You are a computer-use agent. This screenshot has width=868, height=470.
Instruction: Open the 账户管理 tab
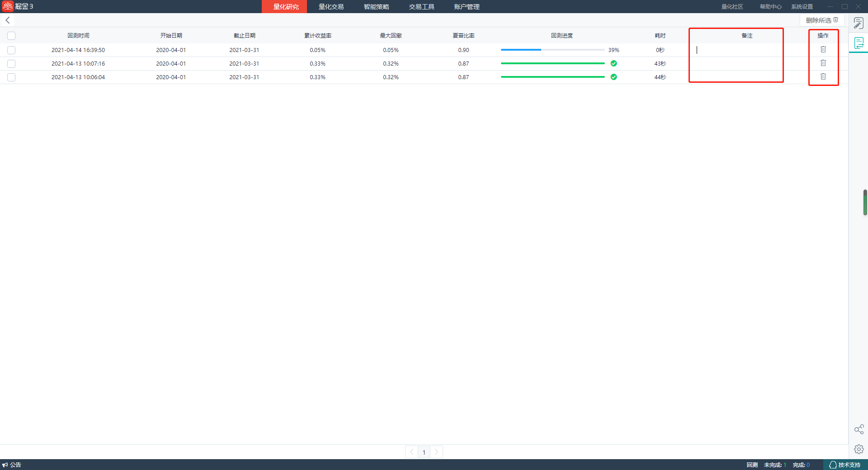(467, 7)
